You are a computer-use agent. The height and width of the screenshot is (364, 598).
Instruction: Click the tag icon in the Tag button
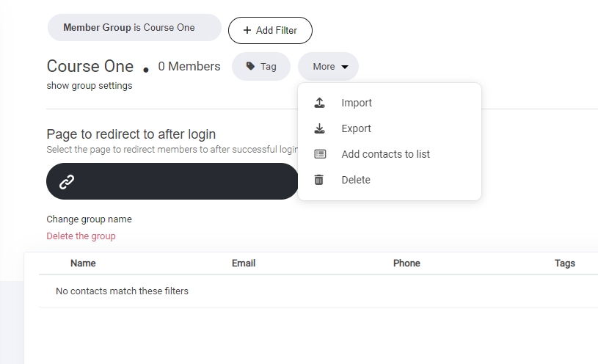(x=250, y=66)
